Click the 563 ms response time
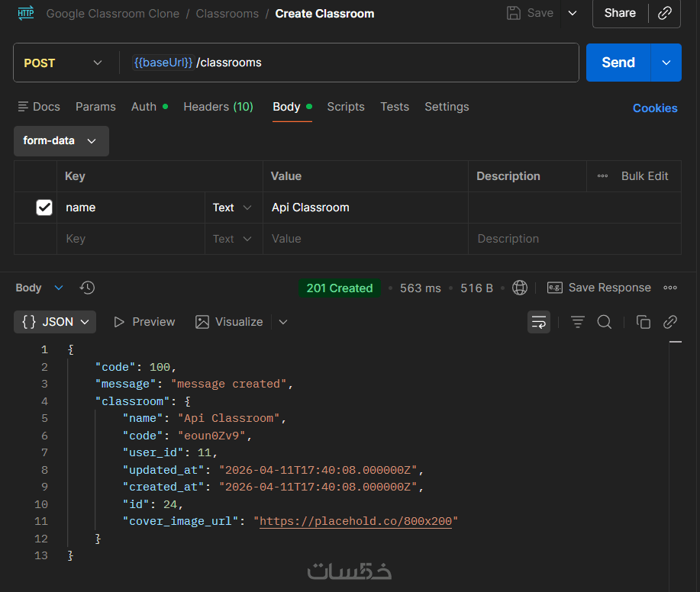The width and height of the screenshot is (700, 592). 420,288
